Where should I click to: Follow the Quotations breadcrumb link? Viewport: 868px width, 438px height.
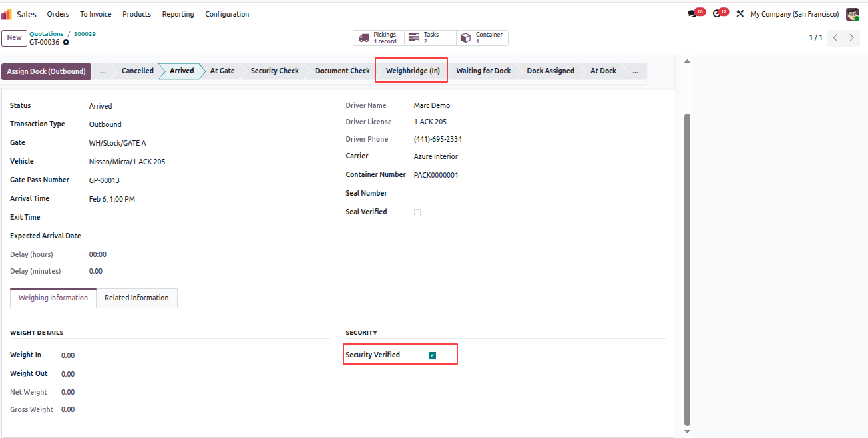pos(47,33)
